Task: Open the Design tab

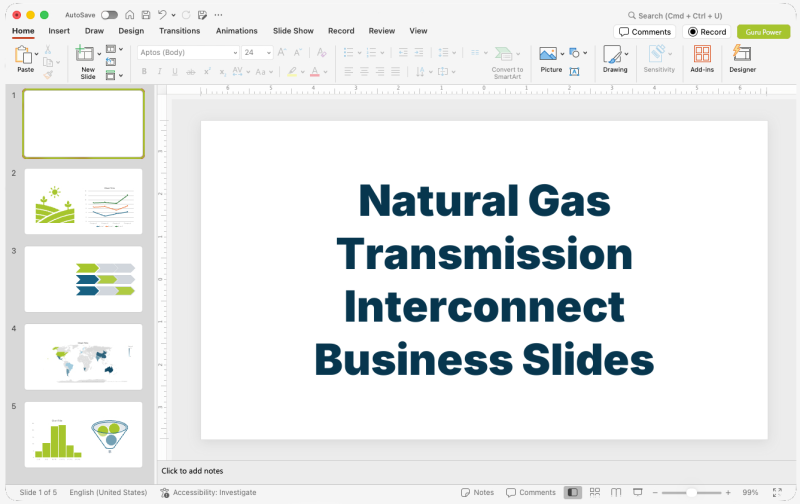Action: click(x=131, y=31)
